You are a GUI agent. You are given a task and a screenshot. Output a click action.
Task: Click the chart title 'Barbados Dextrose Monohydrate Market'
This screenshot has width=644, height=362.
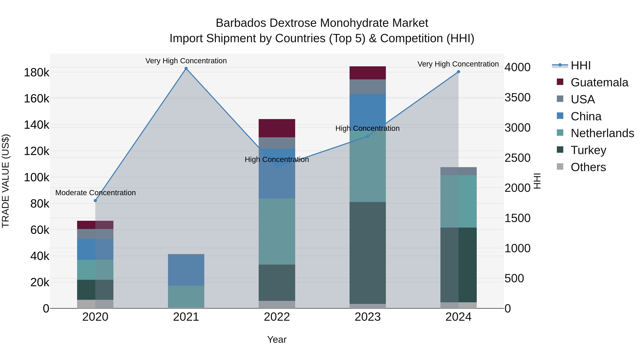322,23
